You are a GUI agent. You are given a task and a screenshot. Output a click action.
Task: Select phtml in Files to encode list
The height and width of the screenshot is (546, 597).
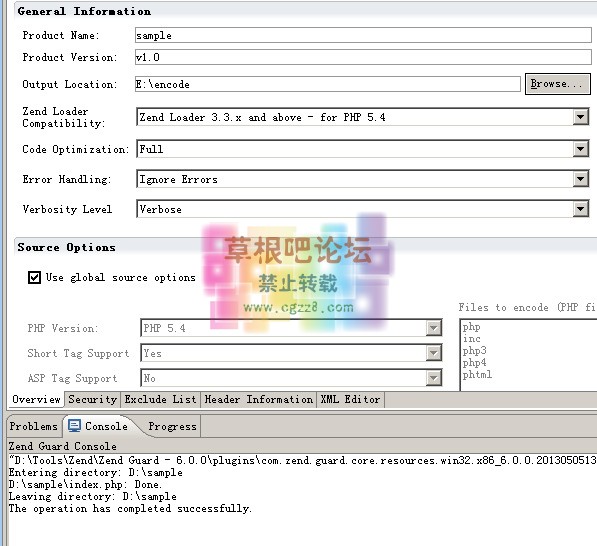click(477, 374)
